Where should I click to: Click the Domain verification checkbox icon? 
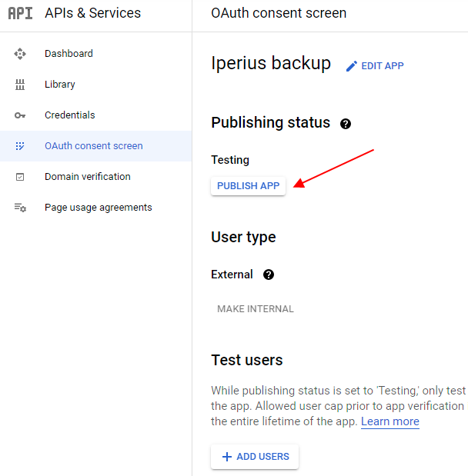click(20, 177)
